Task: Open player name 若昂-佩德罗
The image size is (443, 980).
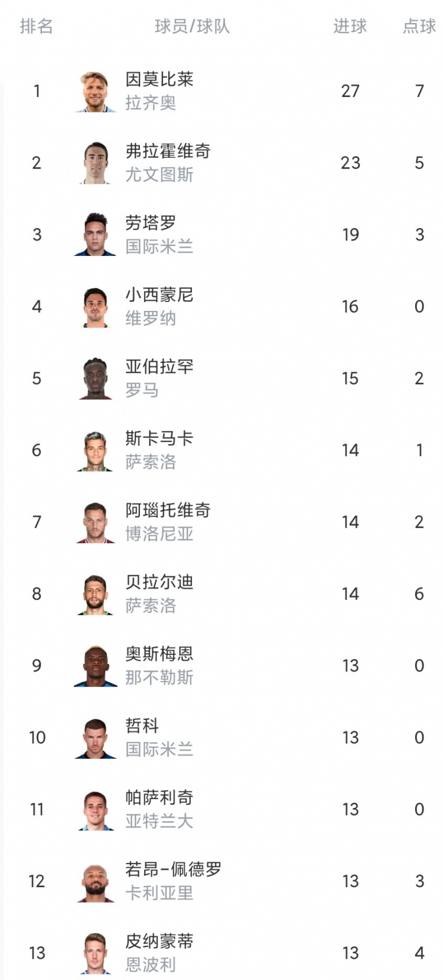Action: coord(173,869)
